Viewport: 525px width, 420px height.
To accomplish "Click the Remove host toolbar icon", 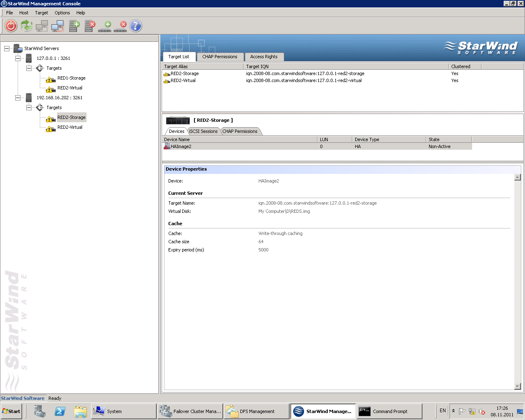I will 90,26.
